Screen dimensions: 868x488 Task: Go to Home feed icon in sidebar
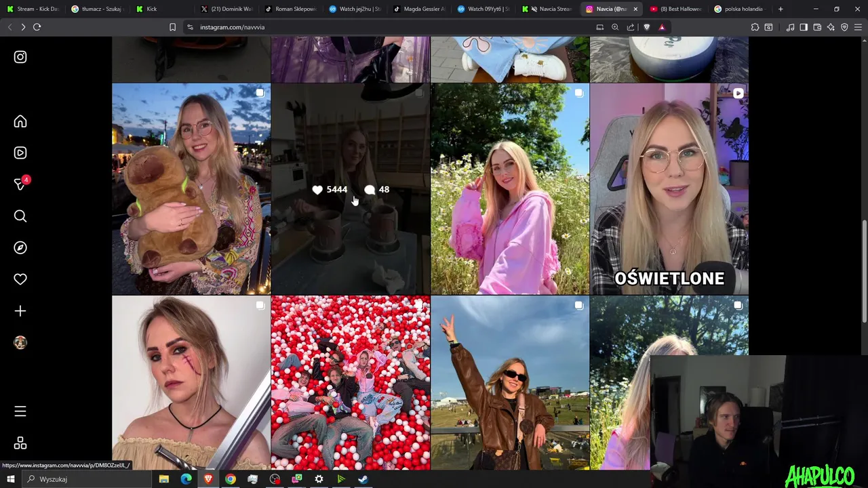[20, 121]
